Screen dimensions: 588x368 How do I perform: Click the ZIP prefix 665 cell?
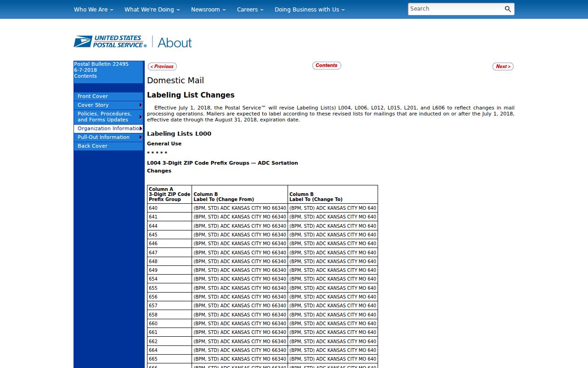click(170, 359)
